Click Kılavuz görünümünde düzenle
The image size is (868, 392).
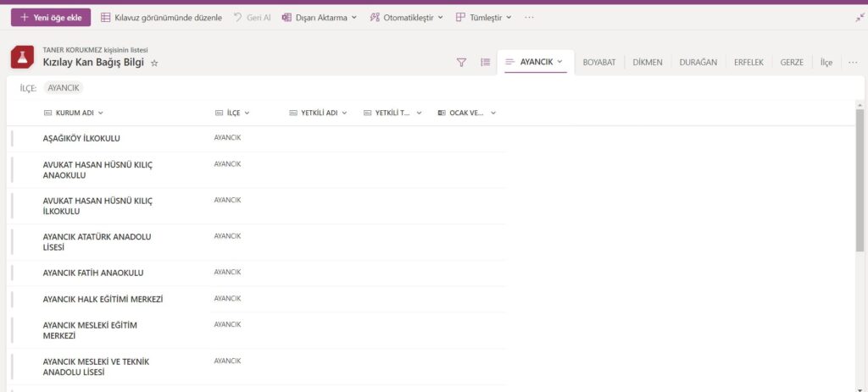tap(161, 17)
